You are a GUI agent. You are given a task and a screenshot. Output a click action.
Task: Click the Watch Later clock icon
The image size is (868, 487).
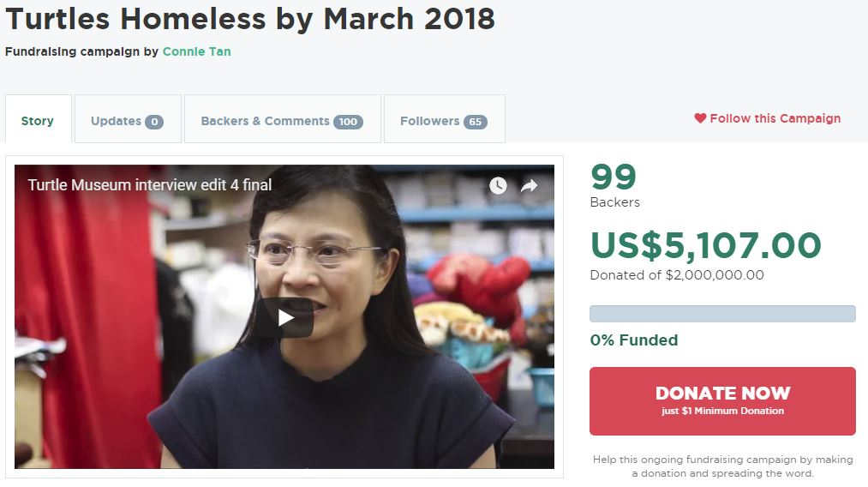(498, 185)
